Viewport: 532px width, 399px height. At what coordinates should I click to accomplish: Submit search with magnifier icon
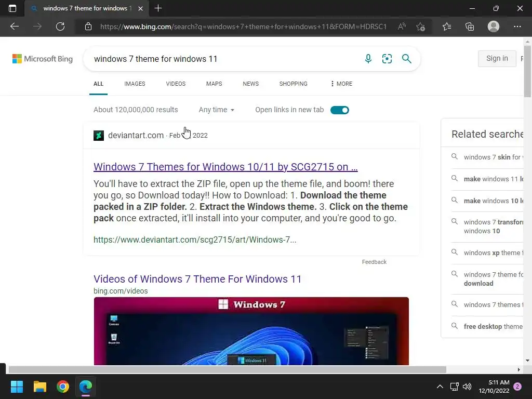pyautogui.click(x=406, y=59)
